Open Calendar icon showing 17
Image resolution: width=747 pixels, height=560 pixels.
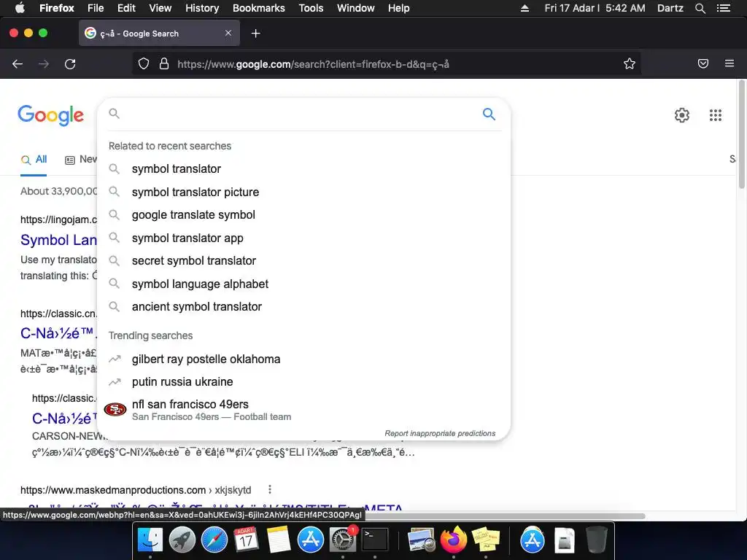[x=247, y=540]
